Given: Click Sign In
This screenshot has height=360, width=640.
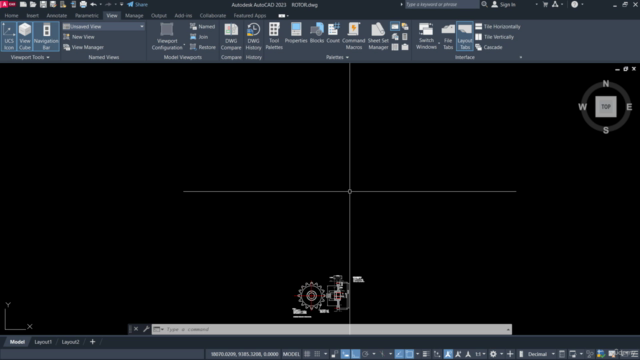Looking at the screenshot, I should coord(504,4).
